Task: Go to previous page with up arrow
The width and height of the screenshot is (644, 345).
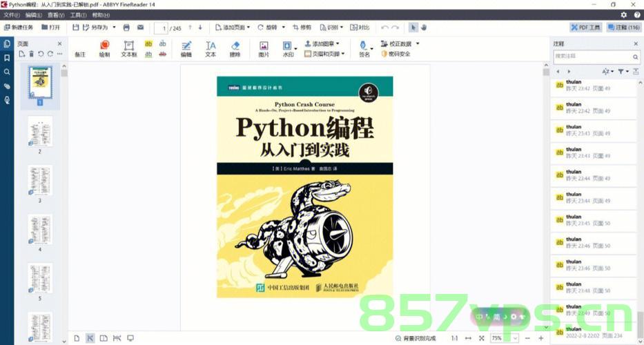Action: pos(190,28)
